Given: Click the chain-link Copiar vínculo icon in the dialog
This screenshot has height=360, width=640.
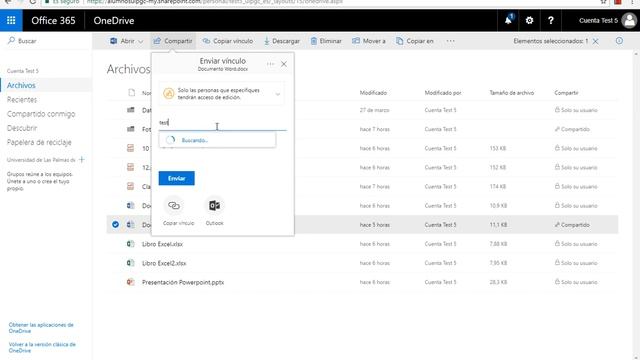Looking at the screenshot, I should pos(174,205).
